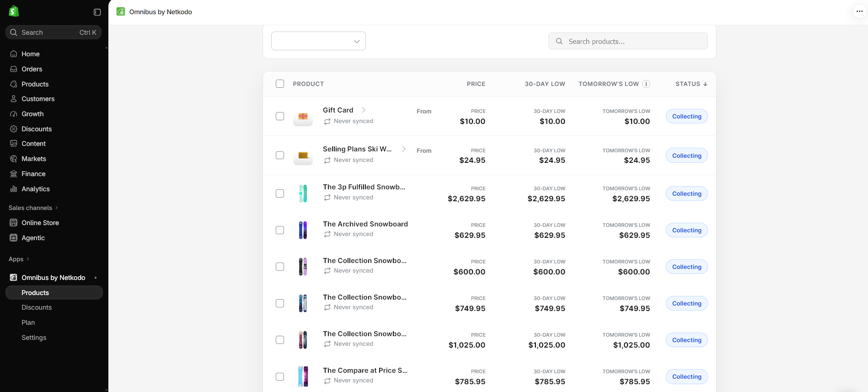The height and width of the screenshot is (392, 868).
Task: Click the Online Store storefront icon
Action: point(14,223)
